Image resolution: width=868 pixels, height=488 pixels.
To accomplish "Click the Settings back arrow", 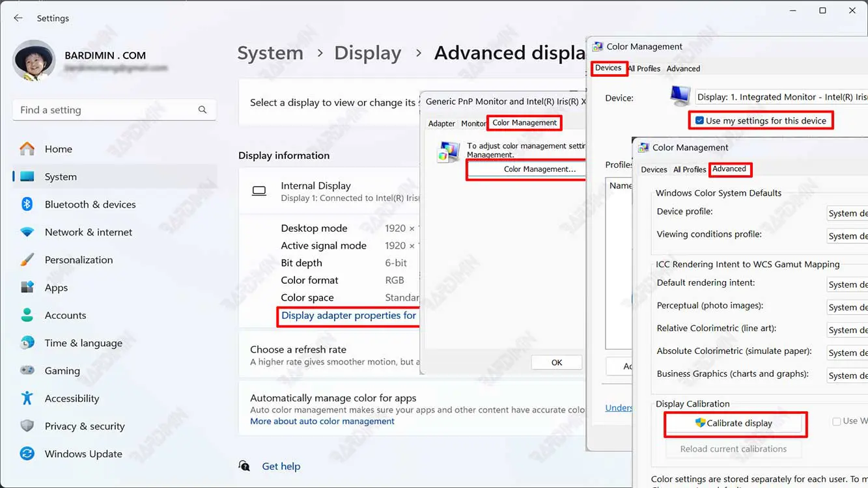I will tap(18, 18).
